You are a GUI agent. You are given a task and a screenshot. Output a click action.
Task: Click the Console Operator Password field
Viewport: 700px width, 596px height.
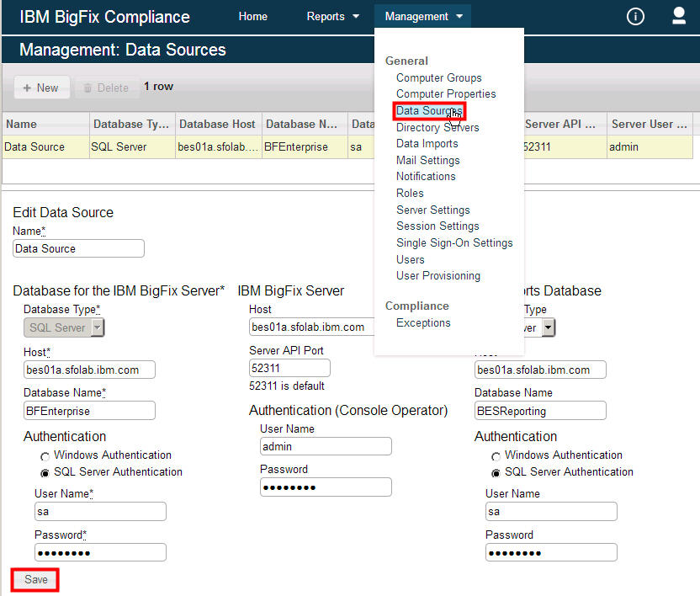pyautogui.click(x=326, y=487)
